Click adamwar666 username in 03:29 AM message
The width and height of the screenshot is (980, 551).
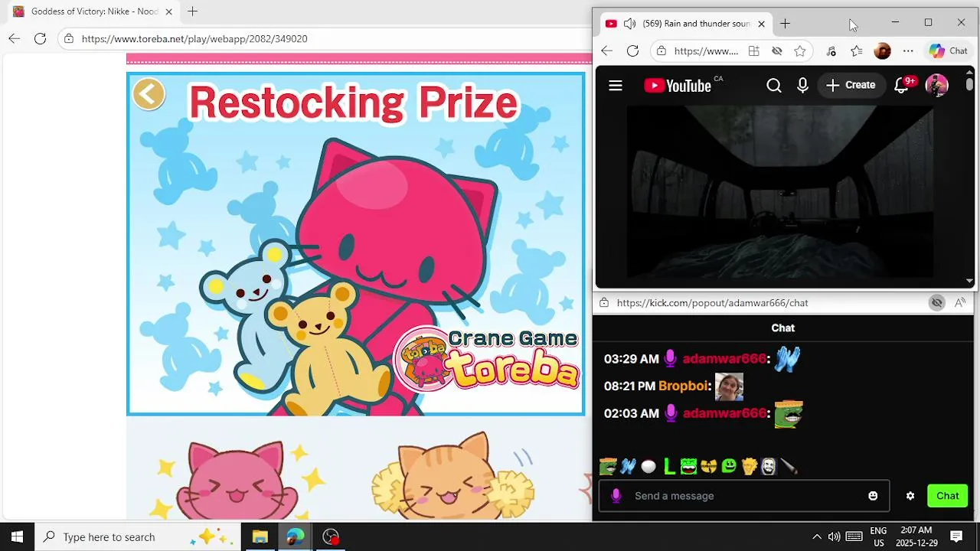(x=724, y=359)
